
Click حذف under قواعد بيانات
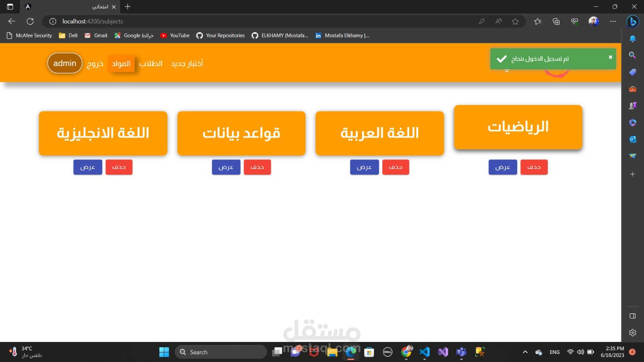(257, 167)
